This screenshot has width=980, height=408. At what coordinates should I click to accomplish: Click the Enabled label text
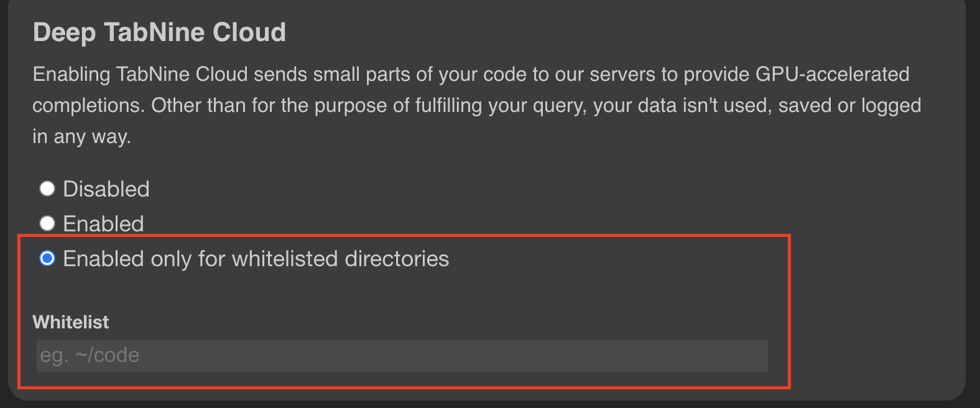[103, 223]
